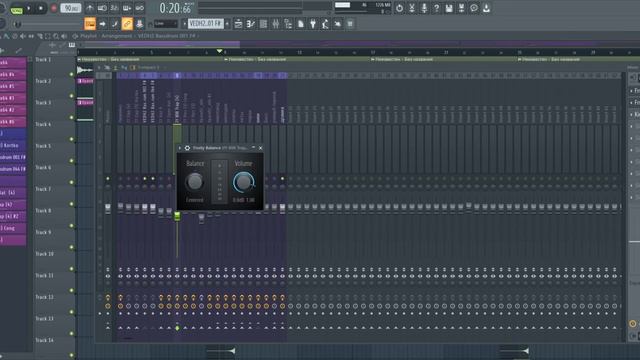Toggle the orange link icon
Viewport: 640px width, 360px height.
(127, 24)
